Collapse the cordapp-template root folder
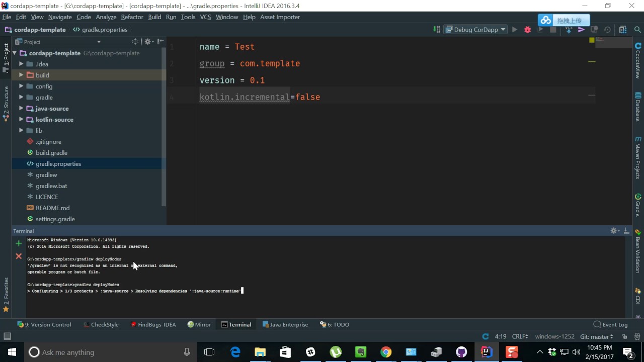The width and height of the screenshot is (644, 362). tap(15, 53)
